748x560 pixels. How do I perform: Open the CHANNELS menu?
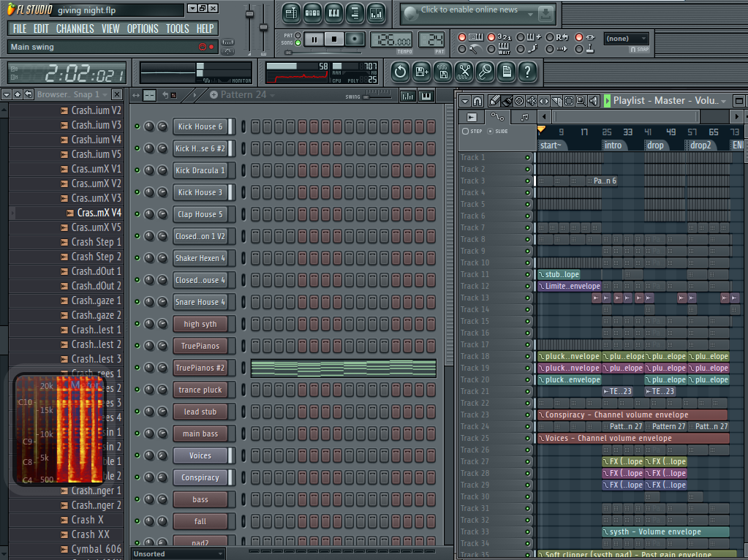[x=75, y=29]
